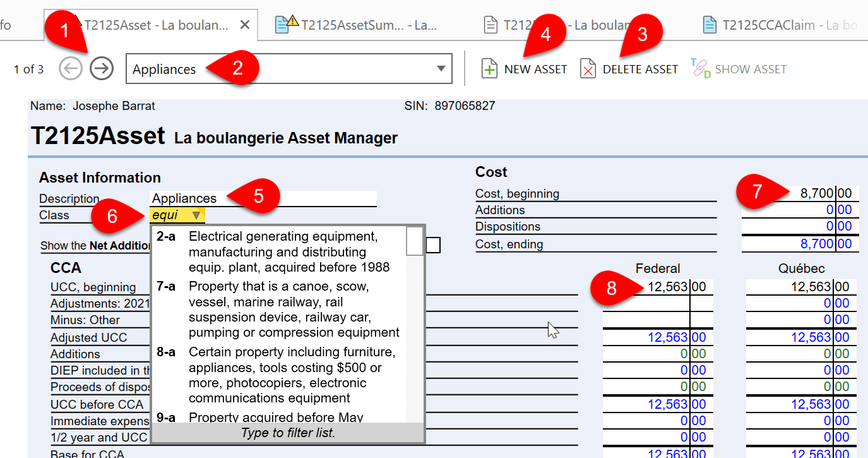Go to the next asset arrow

point(102,69)
